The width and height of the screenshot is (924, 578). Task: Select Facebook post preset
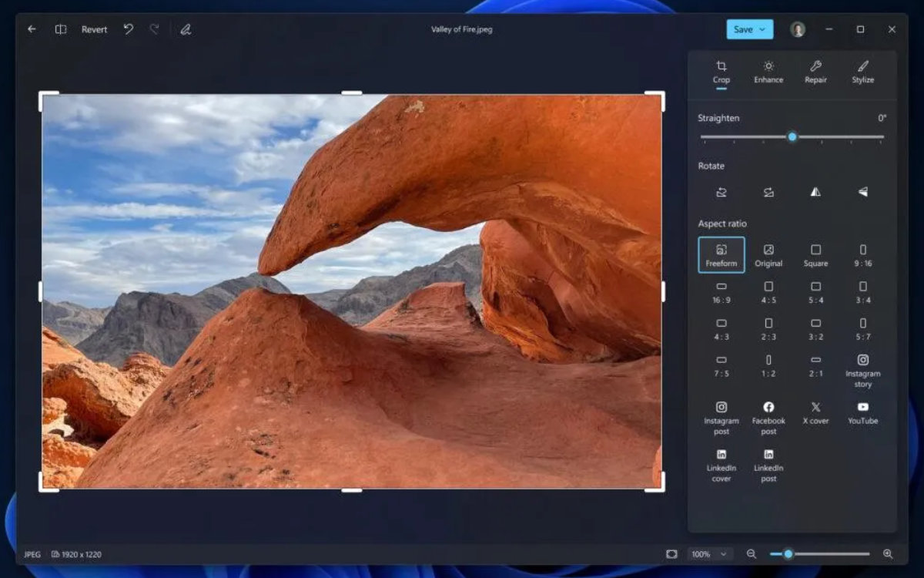[768, 418]
